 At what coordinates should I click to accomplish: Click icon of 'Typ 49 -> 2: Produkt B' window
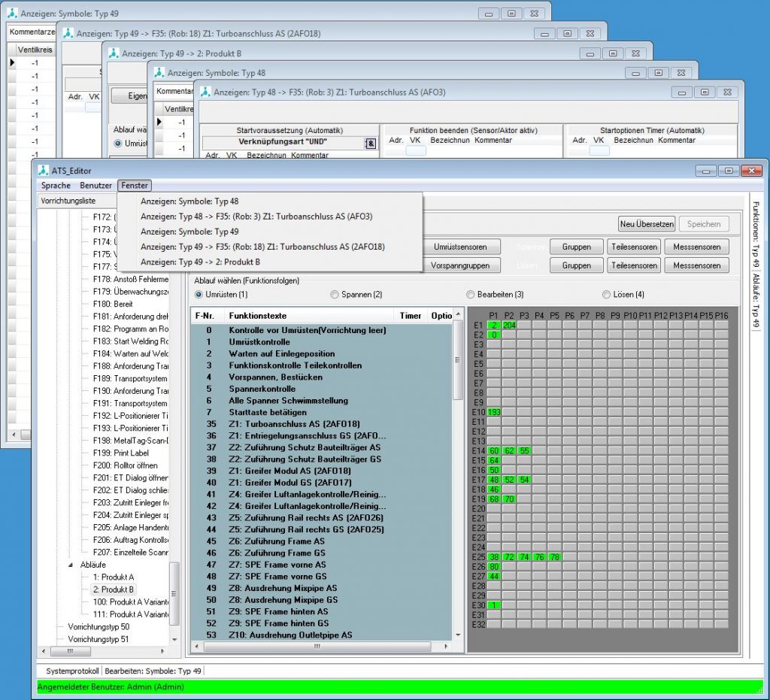coord(114,53)
